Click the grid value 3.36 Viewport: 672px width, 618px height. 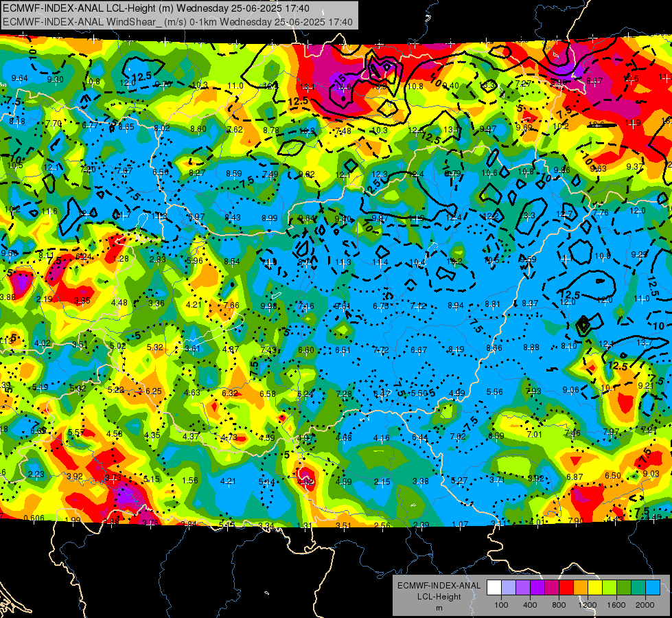(157, 304)
